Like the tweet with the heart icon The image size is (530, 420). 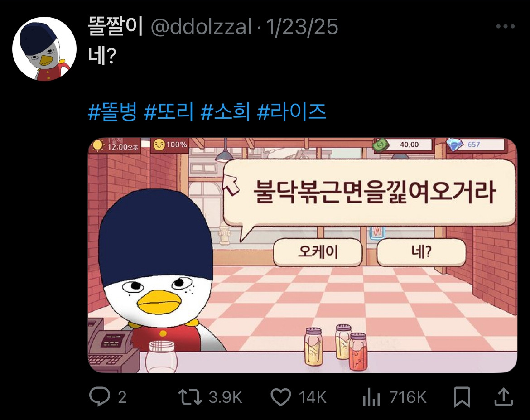coord(281,397)
